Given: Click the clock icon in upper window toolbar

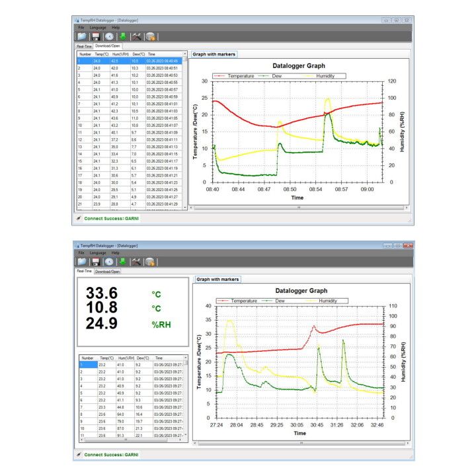Looking at the screenshot, I should [110, 37].
